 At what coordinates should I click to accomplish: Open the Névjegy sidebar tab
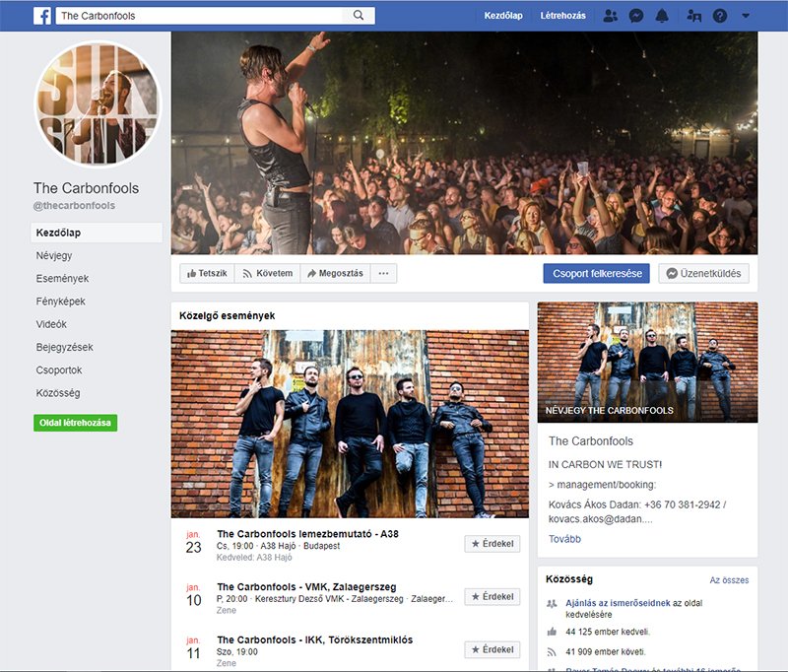[54, 255]
